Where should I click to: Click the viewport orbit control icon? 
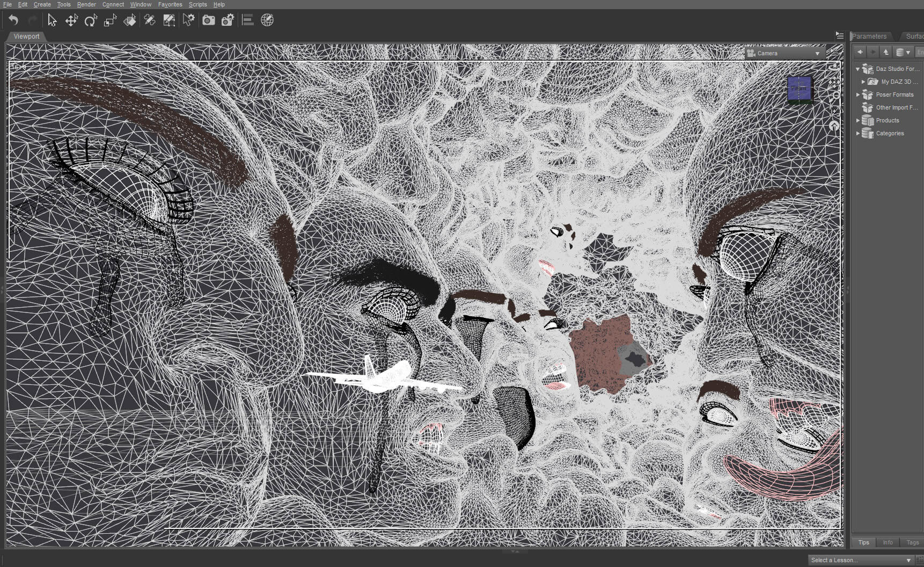(834, 67)
